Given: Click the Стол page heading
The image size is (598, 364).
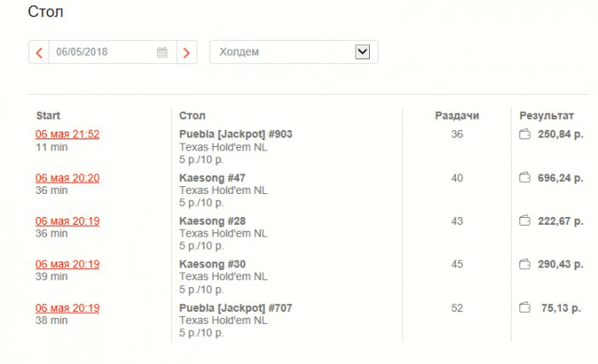Looking at the screenshot, I should [45, 12].
